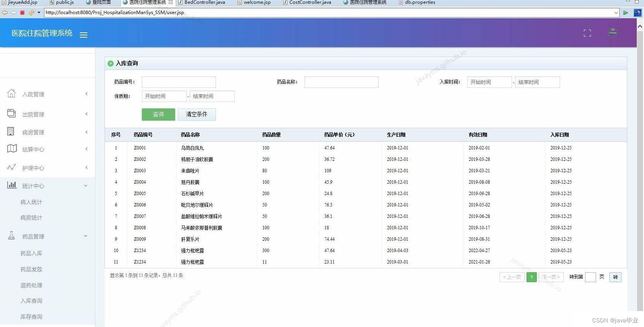Screen dimensions: 644x327
Task: Click the 病房管理 building icon
Action: click(x=11, y=132)
